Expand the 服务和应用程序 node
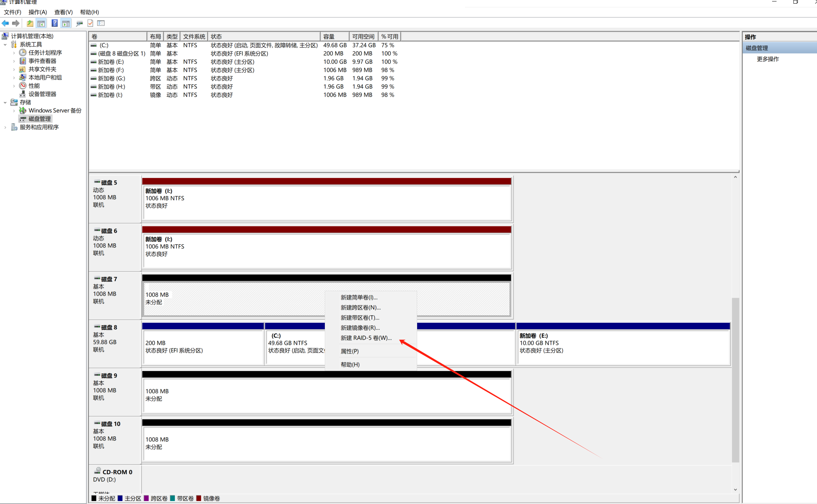Screen dimensions: 817x504 click(5, 127)
